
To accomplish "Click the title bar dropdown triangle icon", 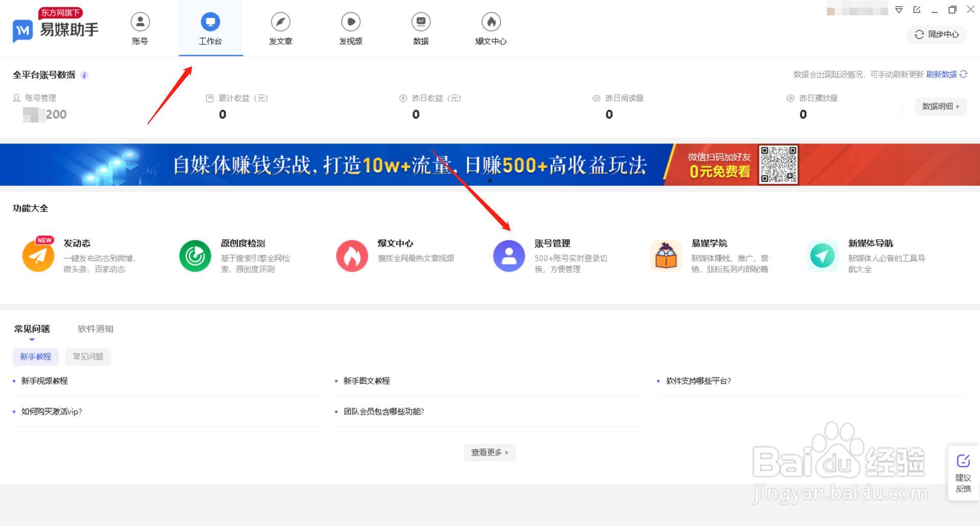I will tap(899, 10).
